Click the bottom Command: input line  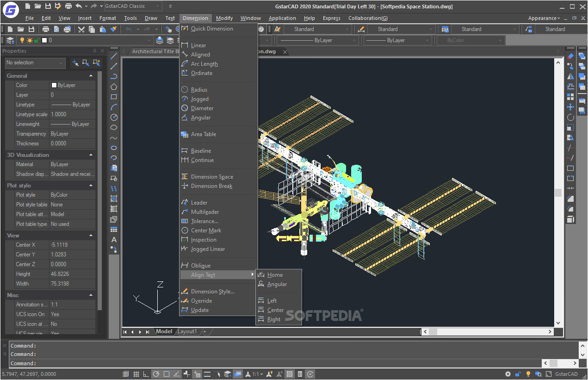point(275,363)
